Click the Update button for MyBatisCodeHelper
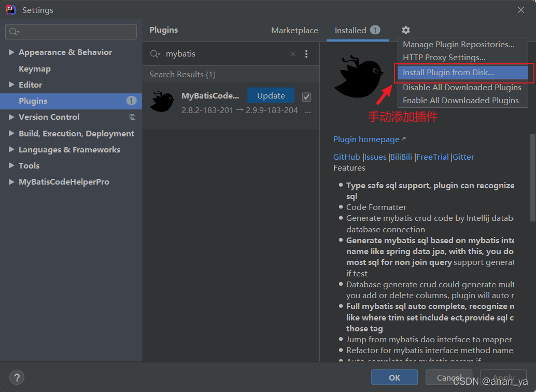Screen dimensions: 536x392 (271, 96)
